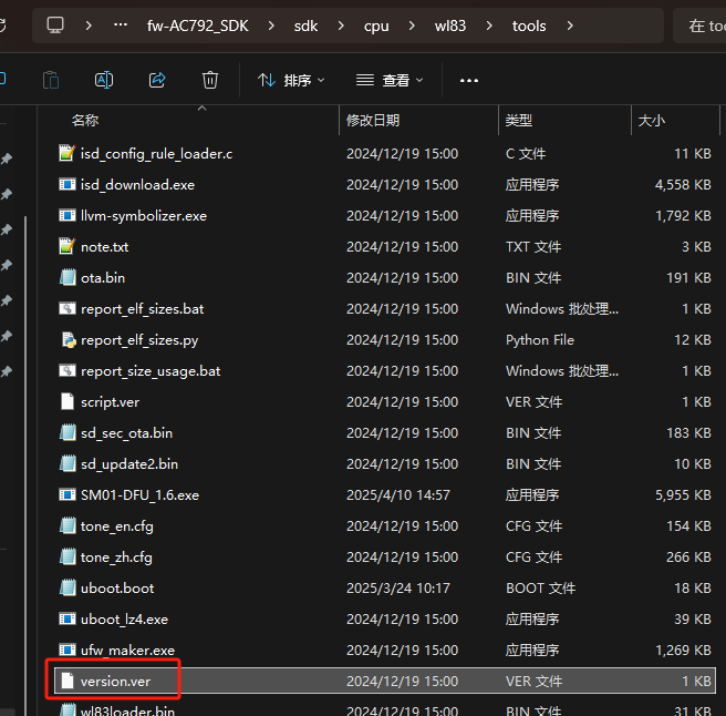
Task: Expand the chevron after tools in path
Action: click(x=570, y=25)
